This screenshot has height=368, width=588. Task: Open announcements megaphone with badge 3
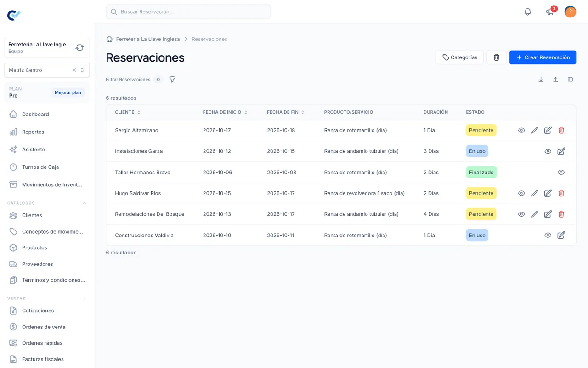pos(550,12)
